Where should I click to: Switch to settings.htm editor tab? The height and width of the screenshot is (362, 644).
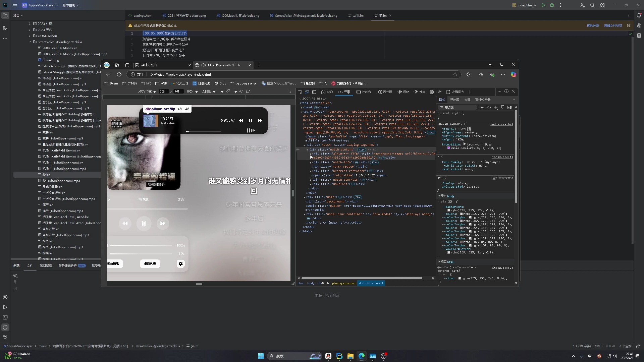point(140,15)
